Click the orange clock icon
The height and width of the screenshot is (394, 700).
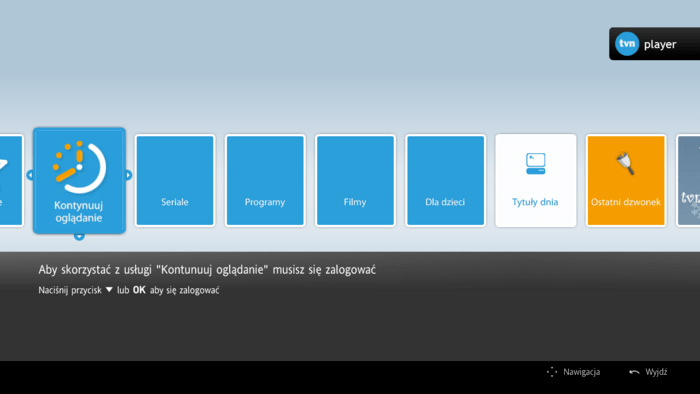(79, 167)
